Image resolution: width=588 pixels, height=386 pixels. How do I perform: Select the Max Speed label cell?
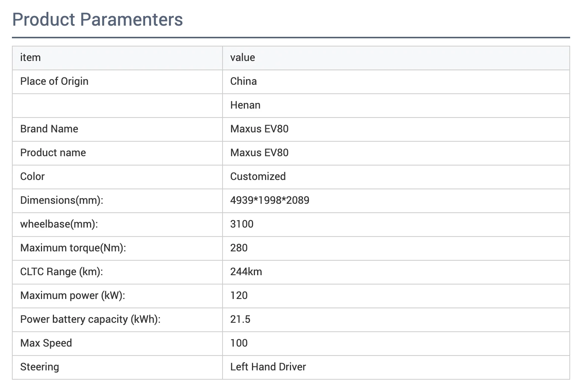46,343
